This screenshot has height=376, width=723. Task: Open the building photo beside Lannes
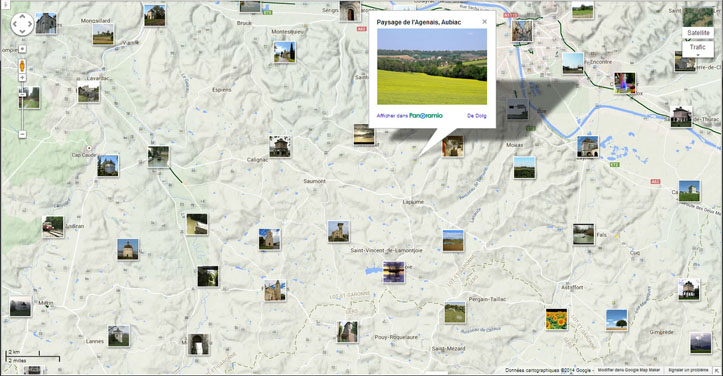click(119, 336)
